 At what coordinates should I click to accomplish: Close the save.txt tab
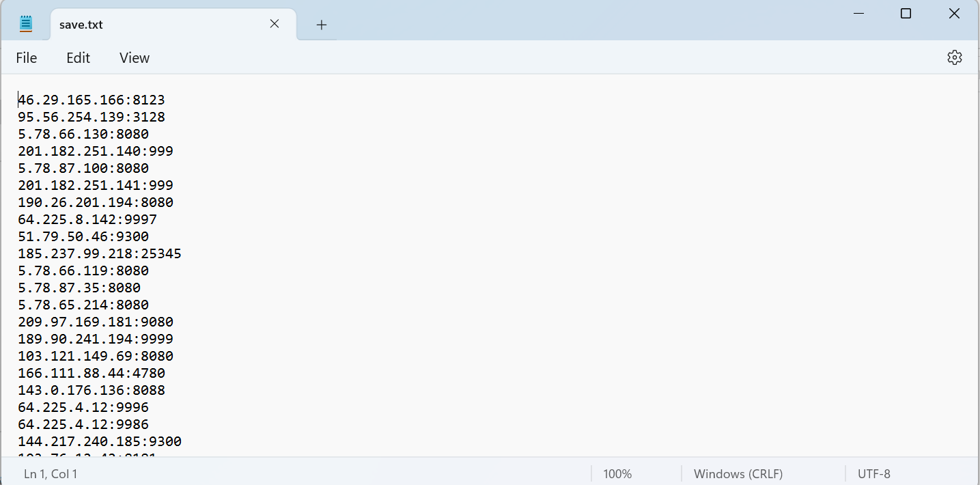point(275,23)
